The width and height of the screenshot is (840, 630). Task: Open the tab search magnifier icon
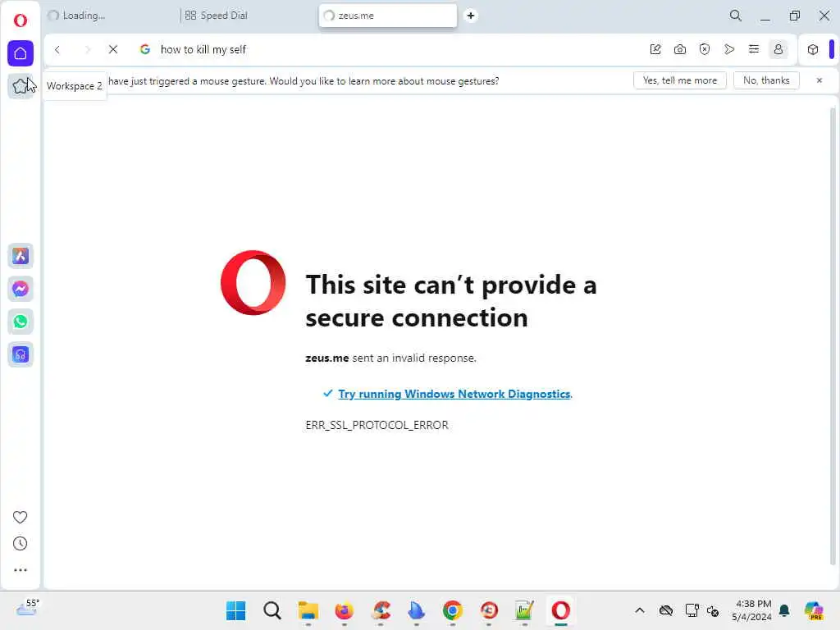coord(736,16)
